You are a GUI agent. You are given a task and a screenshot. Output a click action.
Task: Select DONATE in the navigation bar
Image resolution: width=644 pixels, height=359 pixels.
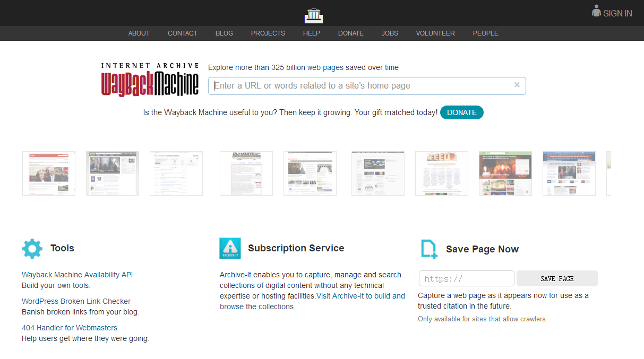point(351,33)
